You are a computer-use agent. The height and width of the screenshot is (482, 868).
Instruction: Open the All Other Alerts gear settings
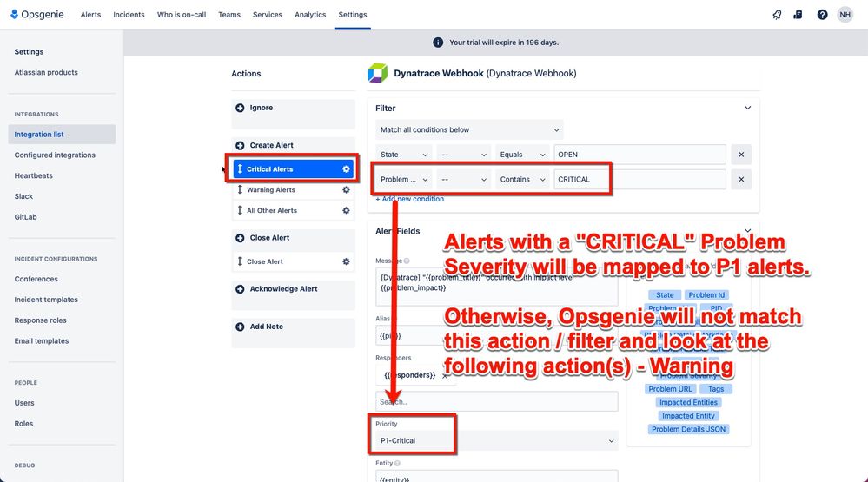pyautogui.click(x=346, y=210)
